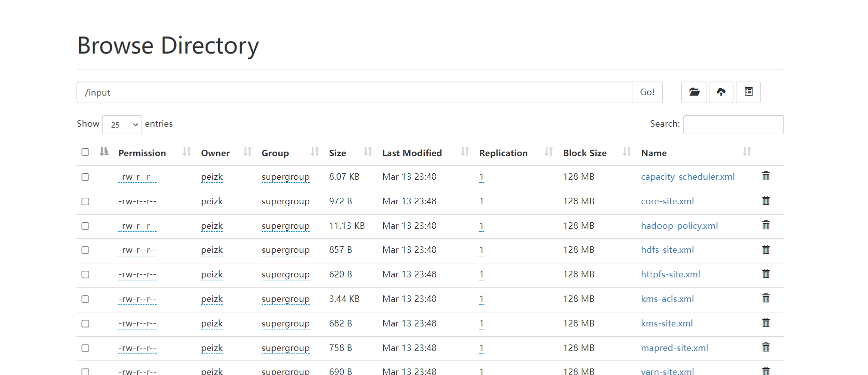
Task: Delete capacity-scheduler.xml using its trash icon
Action: pos(765,176)
